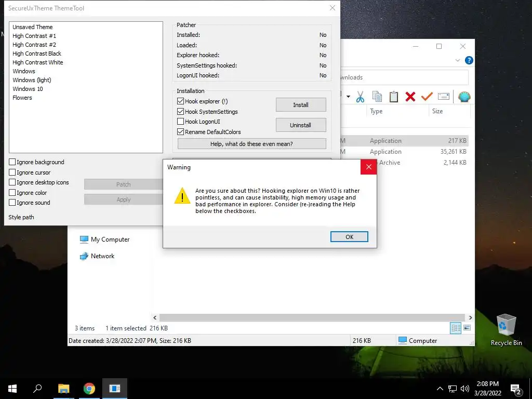Click the red X Delete icon
This screenshot has height=399, width=532.
pyautogui.click(x=410, y=97)
